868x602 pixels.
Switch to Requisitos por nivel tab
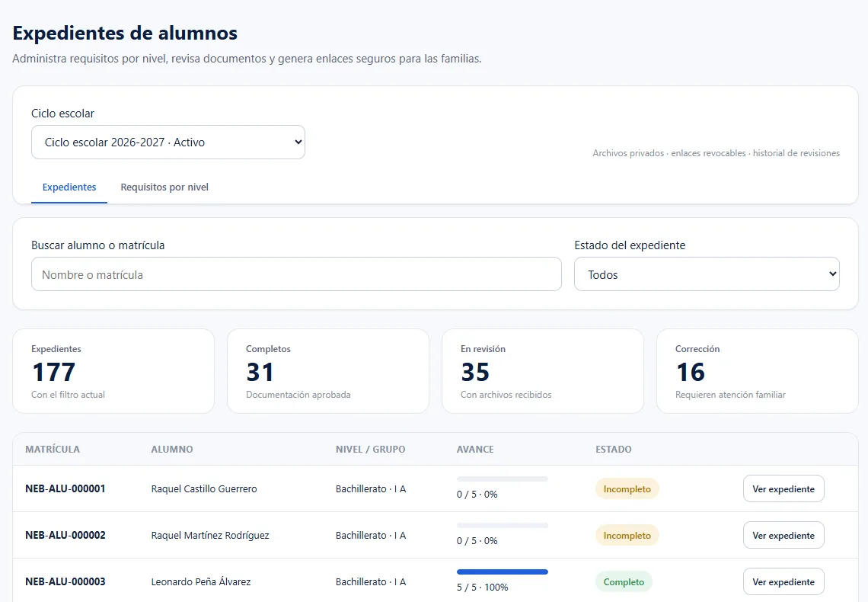coord(164,187)
